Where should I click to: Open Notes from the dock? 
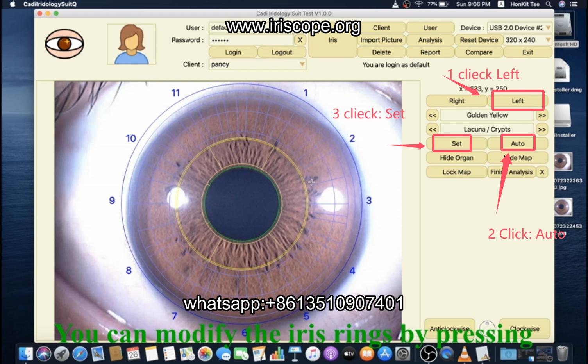pos(152,354)
